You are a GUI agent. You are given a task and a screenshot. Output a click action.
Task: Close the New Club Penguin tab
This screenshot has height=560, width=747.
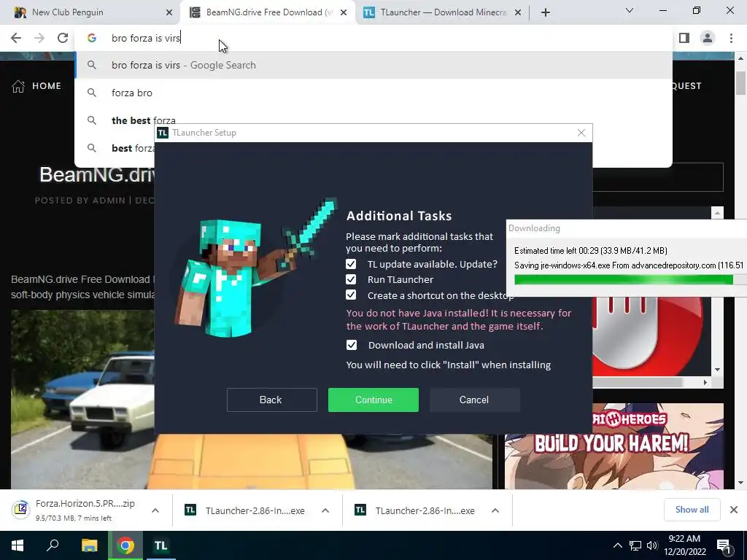point(169,12)
